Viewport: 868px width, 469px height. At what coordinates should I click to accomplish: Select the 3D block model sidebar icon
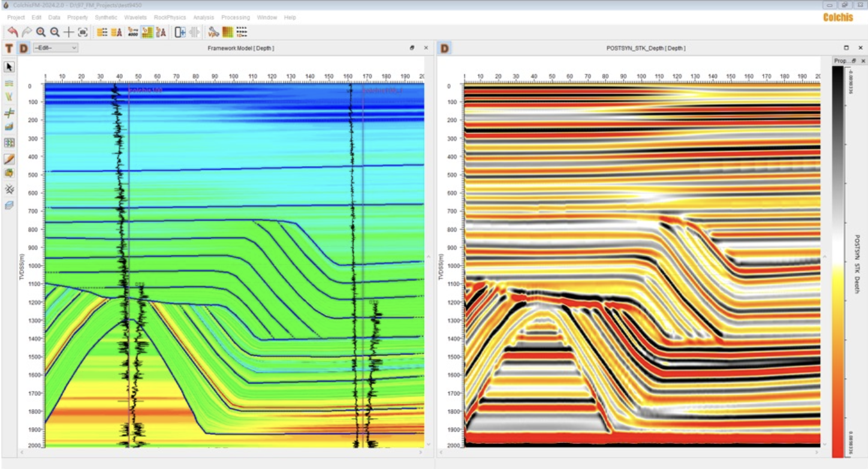click(x=10, y=127)
